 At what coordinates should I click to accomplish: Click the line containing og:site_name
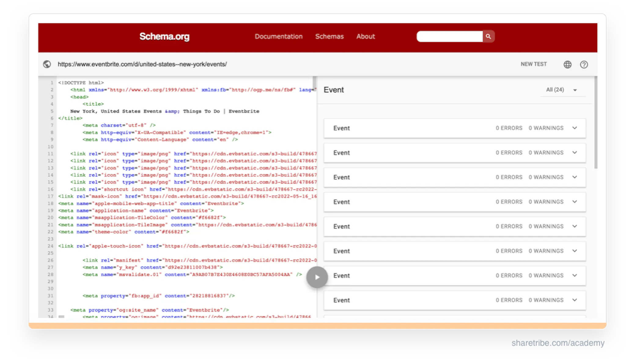(149, 310)
